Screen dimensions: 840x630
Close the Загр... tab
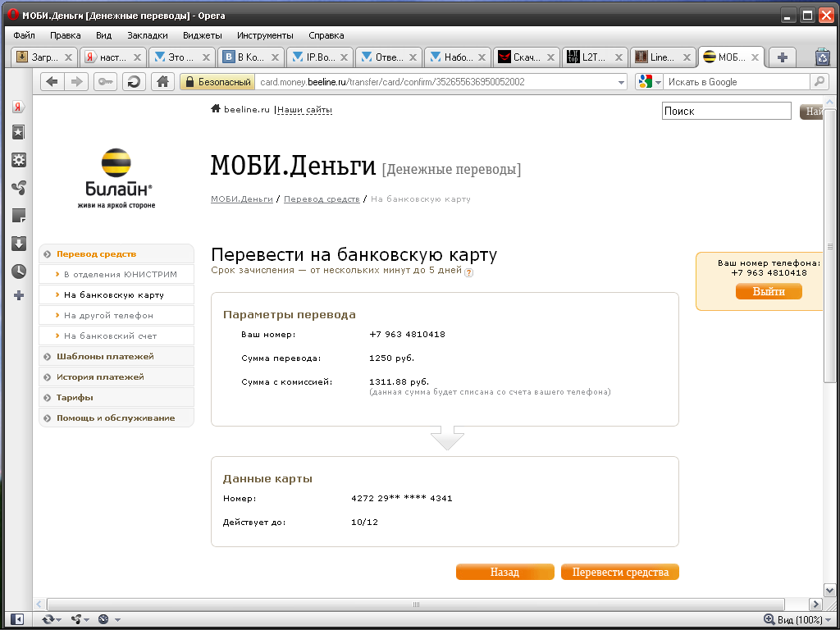pos(68,57)
